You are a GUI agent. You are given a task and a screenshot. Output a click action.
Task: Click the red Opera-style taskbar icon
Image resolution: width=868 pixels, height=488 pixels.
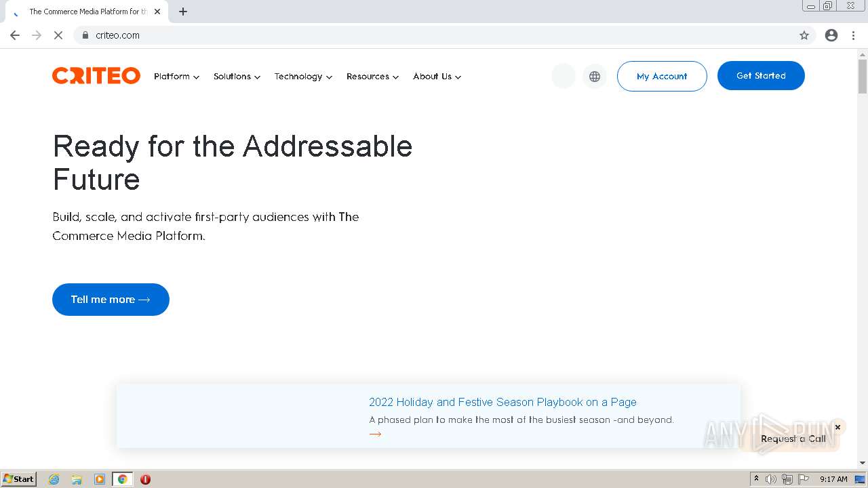[x=145, y=479]
